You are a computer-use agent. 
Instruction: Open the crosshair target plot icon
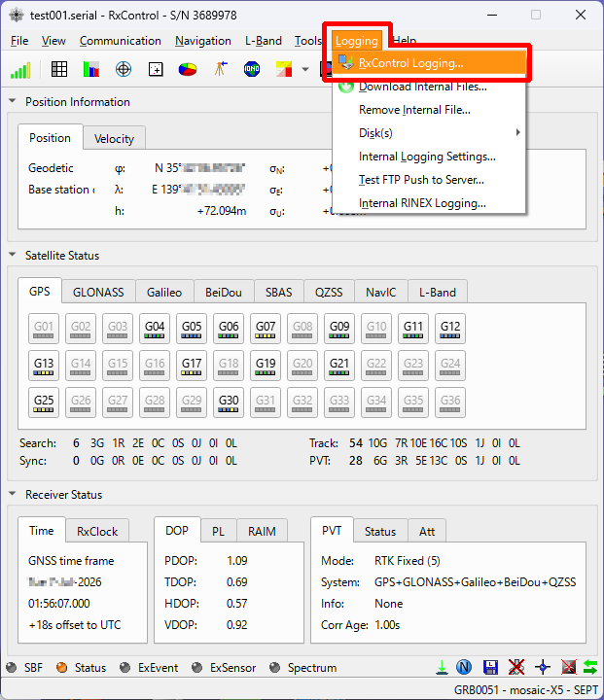coord(124,69)
